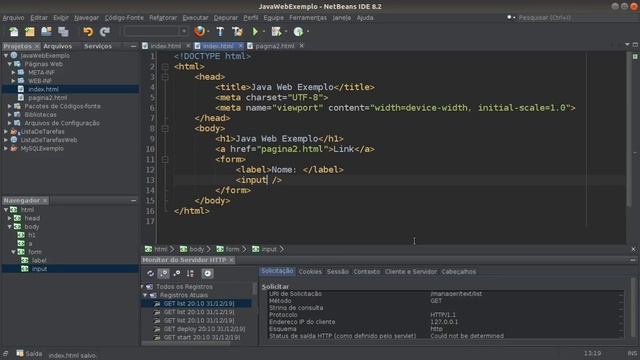The image size is (640, 360).
Task: Open the Refatorar menu
Action: click(x=163, y=18)
